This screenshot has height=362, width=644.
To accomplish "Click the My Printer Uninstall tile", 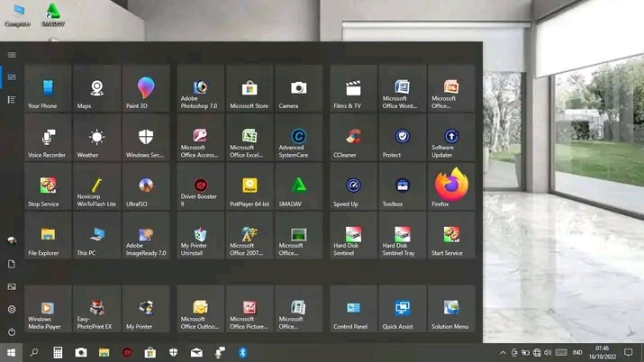I will (x=201, y=235).
